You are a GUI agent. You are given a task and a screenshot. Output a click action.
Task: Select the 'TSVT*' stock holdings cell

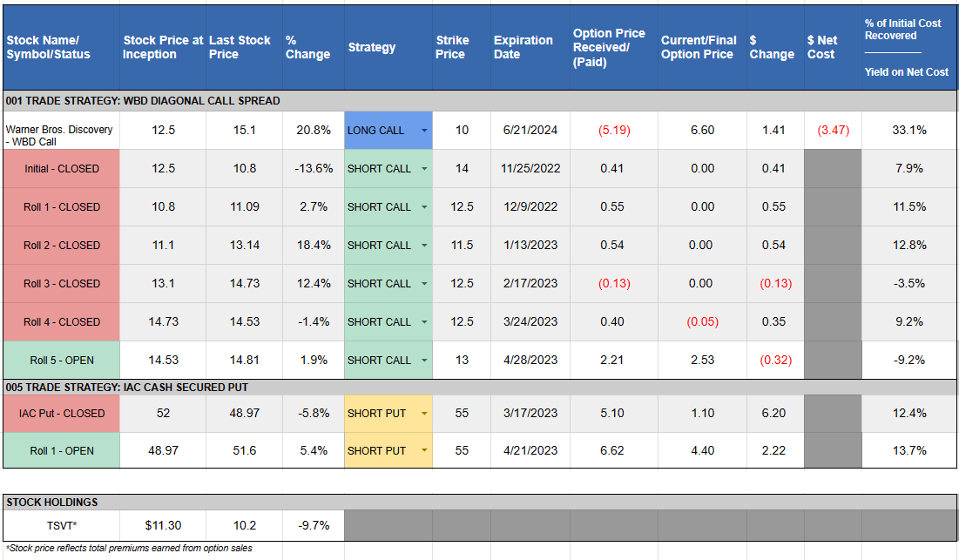coord(61,526)
